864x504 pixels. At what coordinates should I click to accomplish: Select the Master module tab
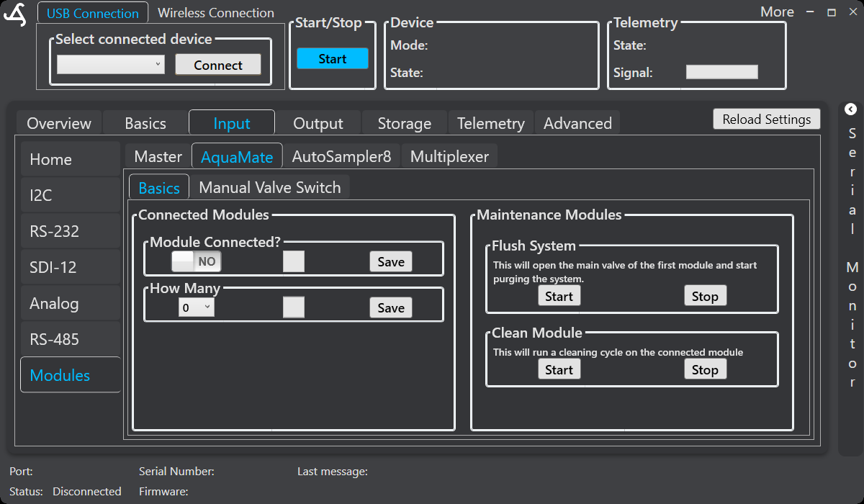[158, 156]
